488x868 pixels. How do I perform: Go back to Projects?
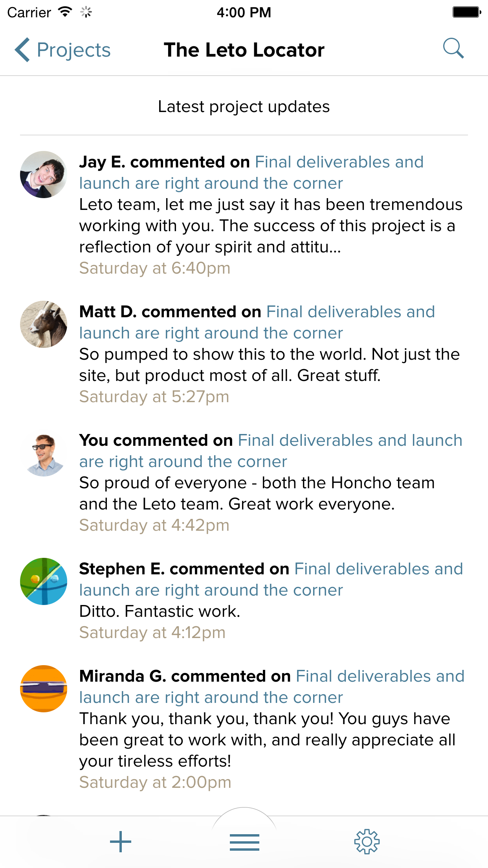63,50
